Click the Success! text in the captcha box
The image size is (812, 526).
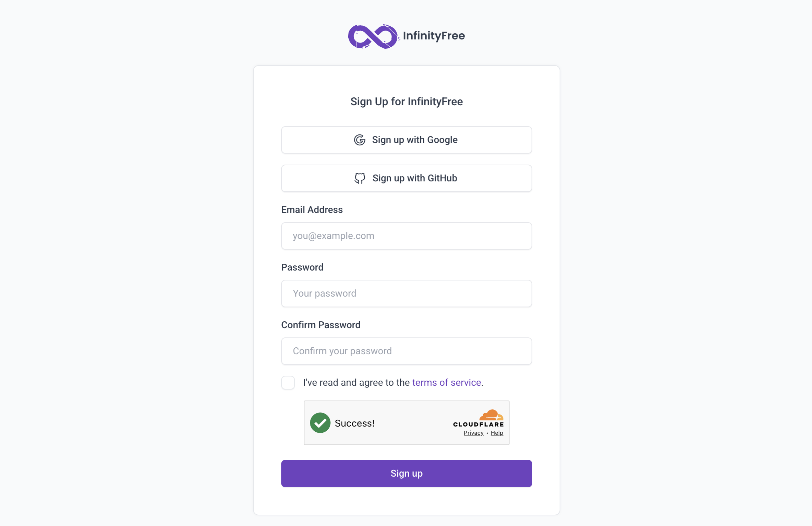pos(354,423)
